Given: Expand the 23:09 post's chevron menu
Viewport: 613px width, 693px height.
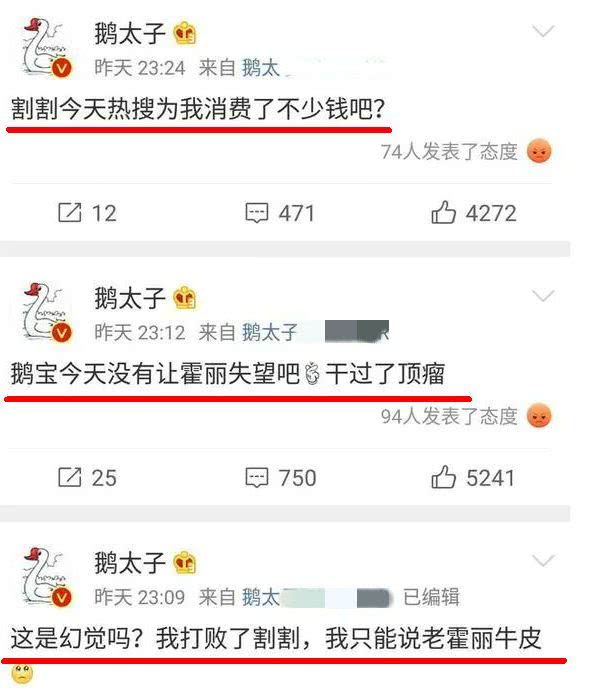Looking at the screenshot, I should [543, 561].
